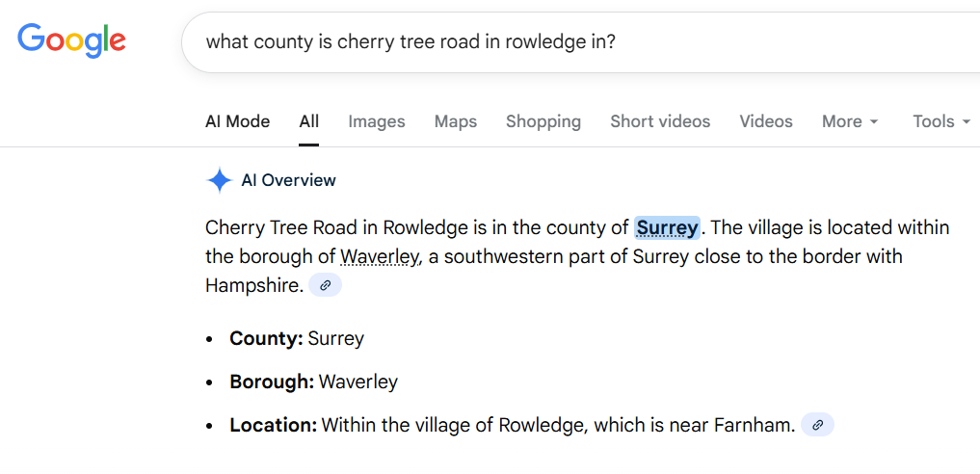Open the Tools dropdown
Viewport: 980px width, 474px height.
(x=940, y=121)
